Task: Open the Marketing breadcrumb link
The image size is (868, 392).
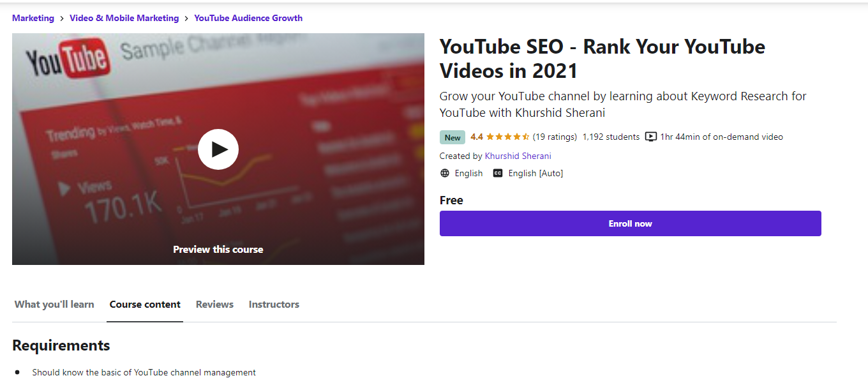Action: (33, 18)
